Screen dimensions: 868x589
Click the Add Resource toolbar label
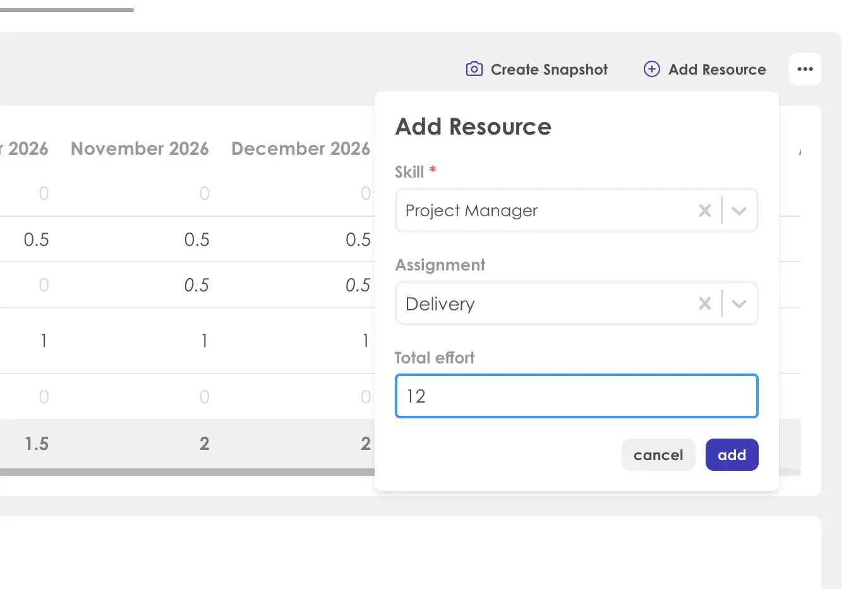pyautogui.click(x=717, y=70)
